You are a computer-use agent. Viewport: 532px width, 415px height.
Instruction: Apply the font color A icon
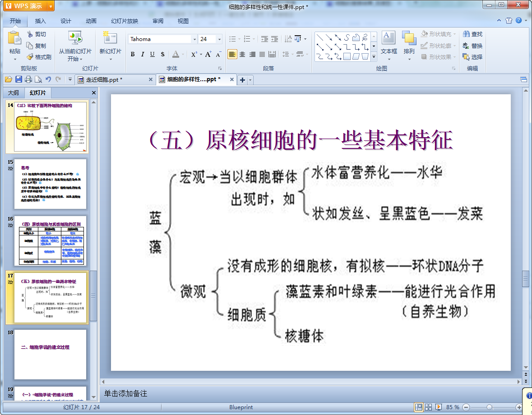[x=176, y=54]
